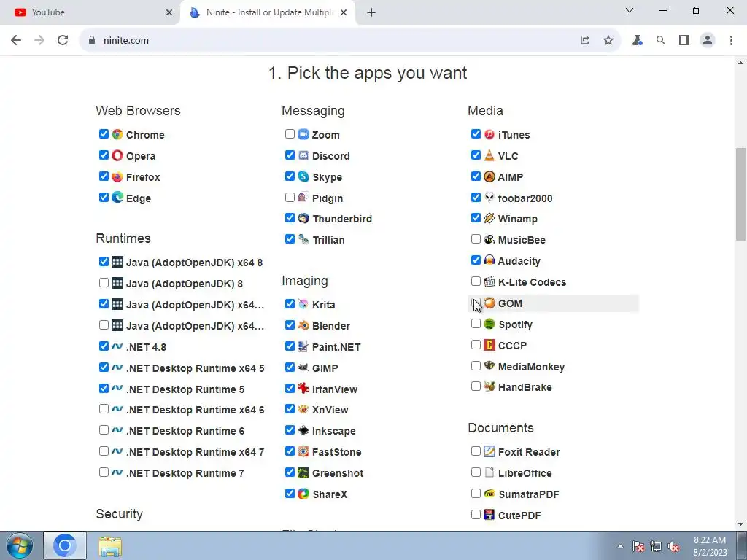Click the Audacity headphones icon
The image size is (747, 560).
tap(489, 260)
